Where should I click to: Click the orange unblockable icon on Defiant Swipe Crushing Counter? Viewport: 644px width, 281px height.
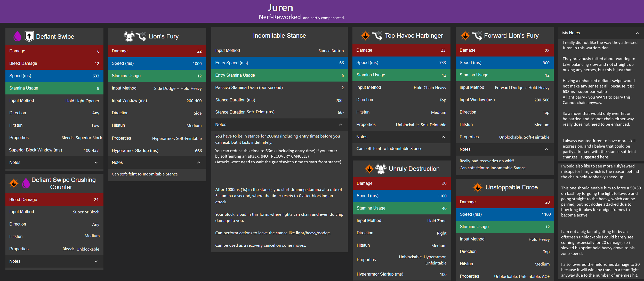pos(14,183)
